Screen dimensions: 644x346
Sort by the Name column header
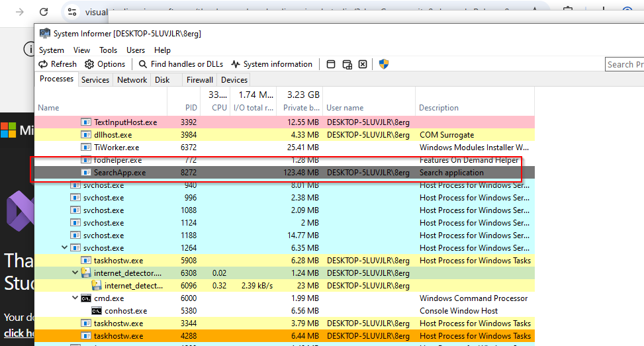pyautogui.click(x=101, y=101)
